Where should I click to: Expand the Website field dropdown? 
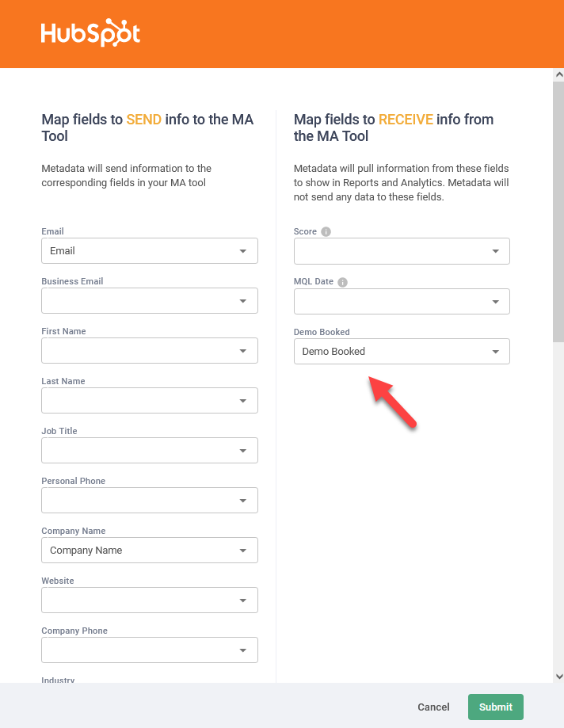[x=150, y=600]
